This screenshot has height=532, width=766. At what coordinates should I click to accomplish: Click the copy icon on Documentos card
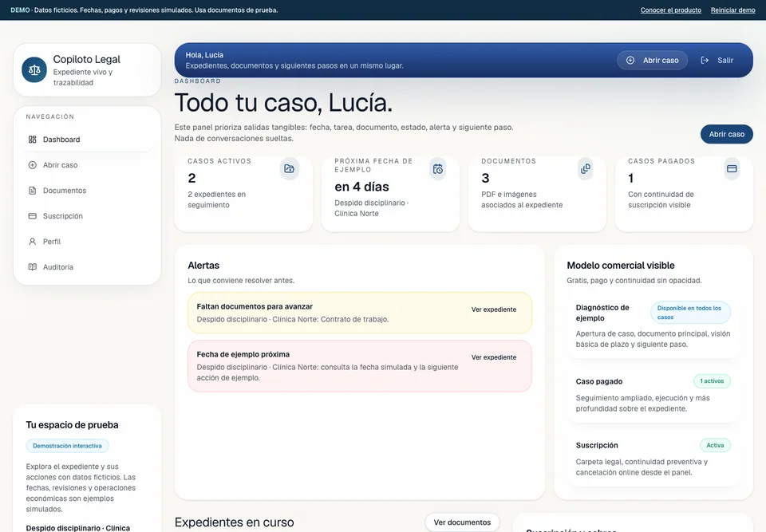[585, 168]
